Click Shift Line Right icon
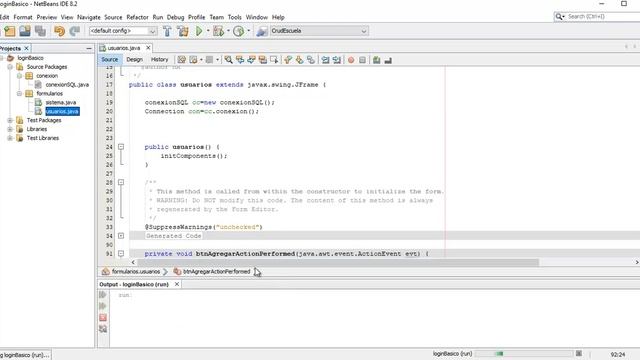 point(337,60)
